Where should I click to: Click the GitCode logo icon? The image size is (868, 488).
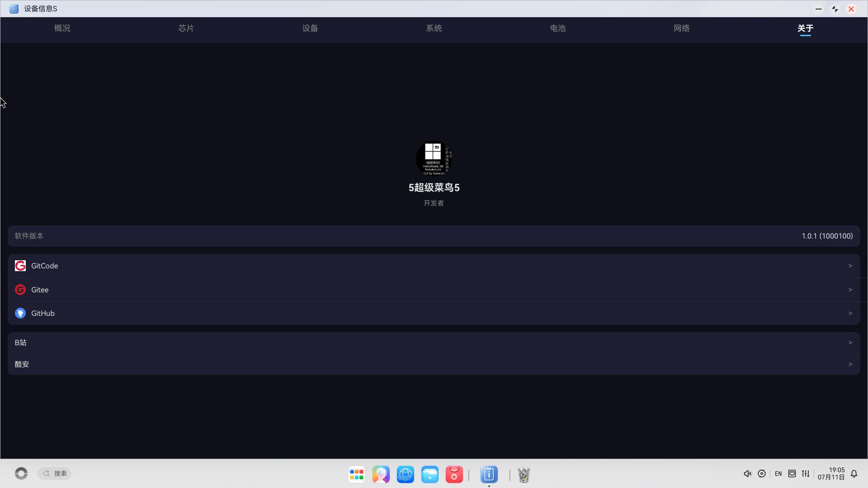tap(20, 266)
